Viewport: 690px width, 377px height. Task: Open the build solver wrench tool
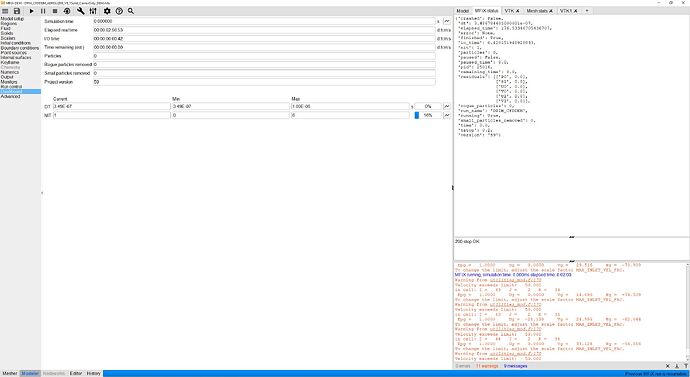[81, 11]
